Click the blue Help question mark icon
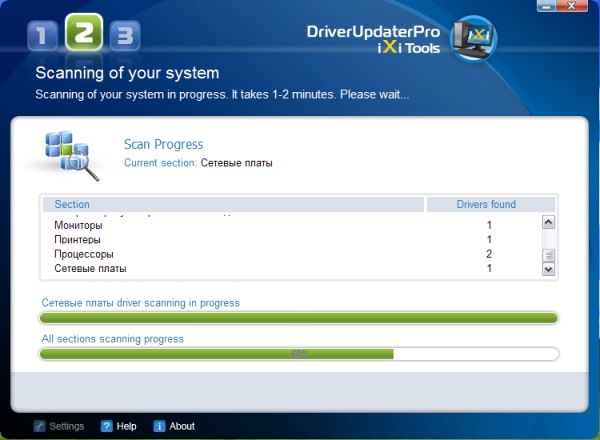 tap(107, 426)
